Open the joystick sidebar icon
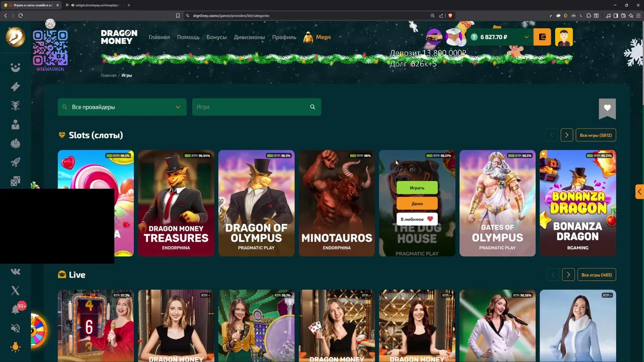The image size is (644, 362). tap(16, 144)
